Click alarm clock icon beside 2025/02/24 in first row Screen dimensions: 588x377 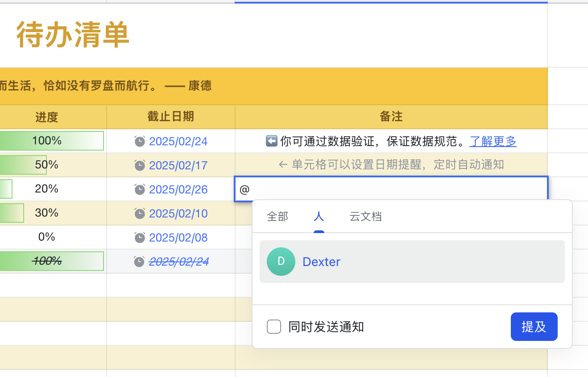(140, 141)
